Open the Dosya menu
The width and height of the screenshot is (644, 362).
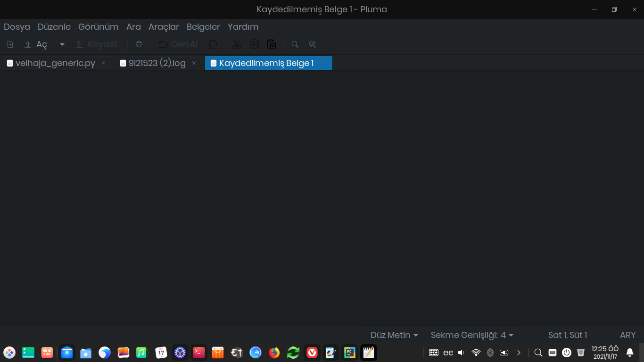click(17, 27)
